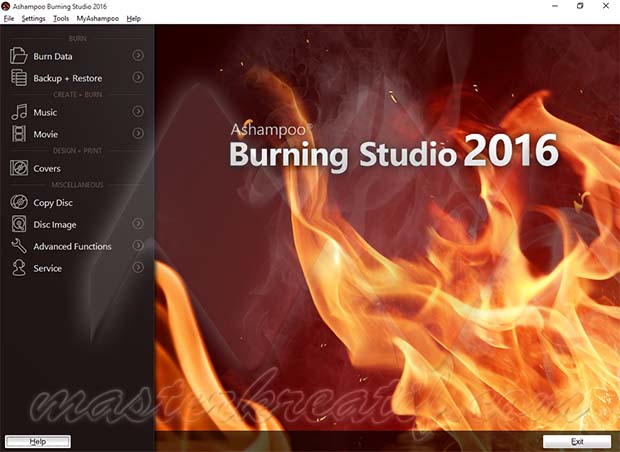Click the Service person icon
Screen dimensions: 620x452
19,268
